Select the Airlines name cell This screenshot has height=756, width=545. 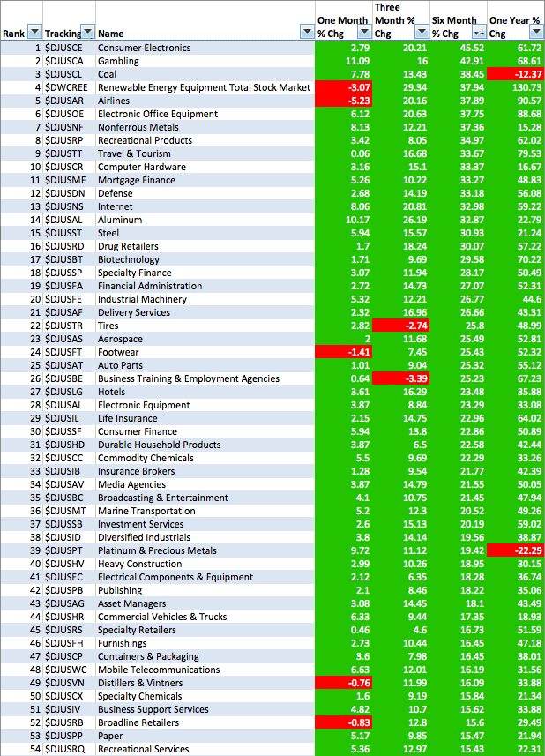pos(205,101)
